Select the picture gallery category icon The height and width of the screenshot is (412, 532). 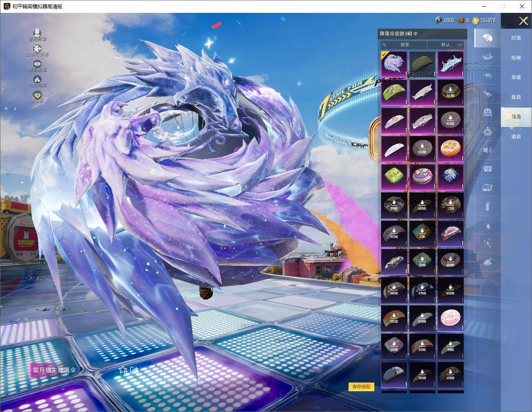pos(488,187)
